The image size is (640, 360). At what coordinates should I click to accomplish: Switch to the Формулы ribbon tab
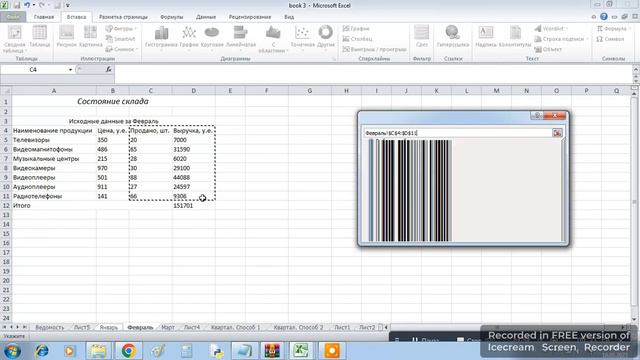(171, 17)
